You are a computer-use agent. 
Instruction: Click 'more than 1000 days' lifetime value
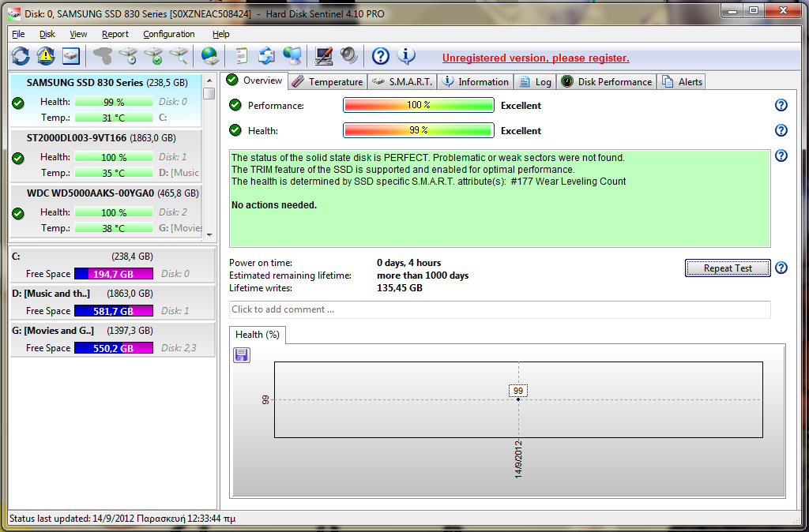423,275
